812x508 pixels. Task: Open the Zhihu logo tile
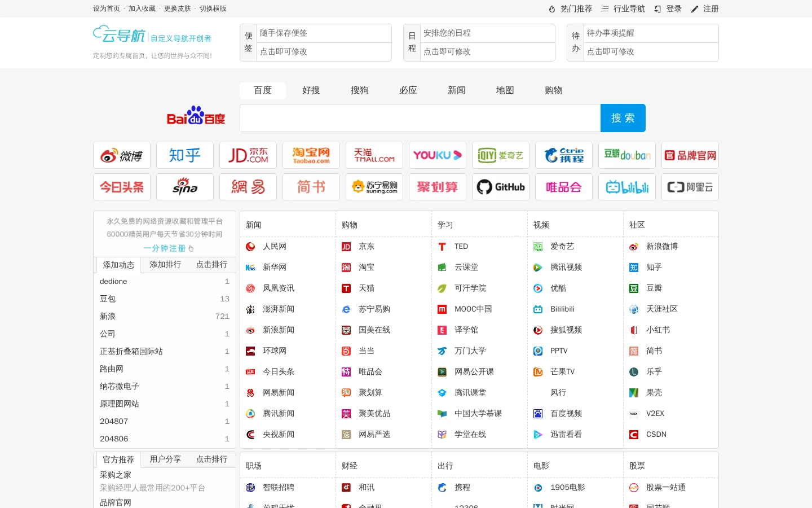(x=185, y=155)
